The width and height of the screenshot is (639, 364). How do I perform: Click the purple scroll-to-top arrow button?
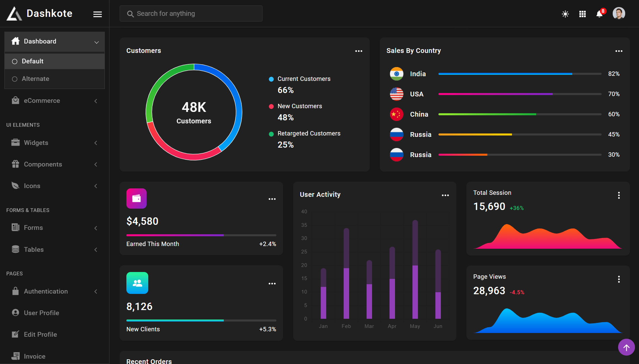pos(626,347)
